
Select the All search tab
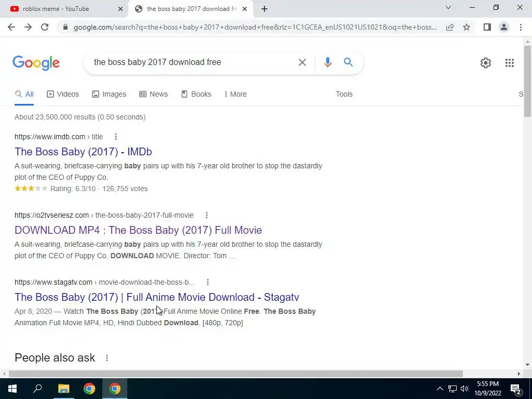[24, 94]
